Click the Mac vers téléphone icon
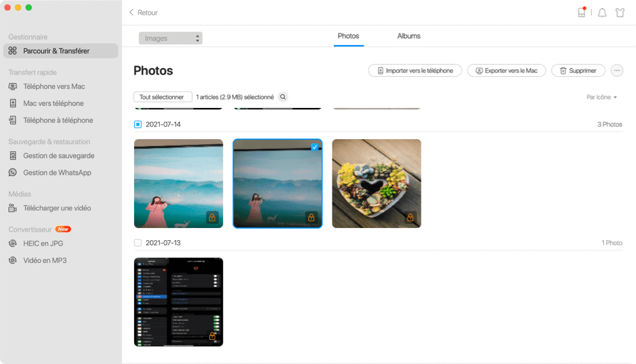Viewport: 636px width, 364px height. coord(13,104)
